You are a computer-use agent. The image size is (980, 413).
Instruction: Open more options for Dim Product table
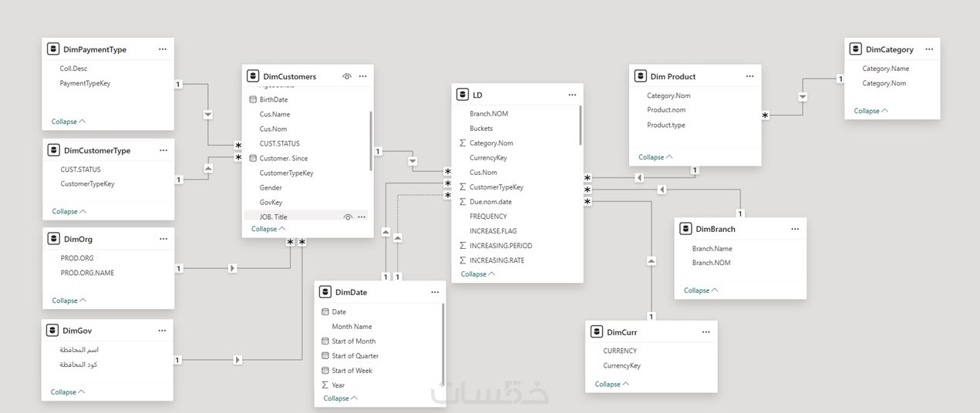point(749,76)
